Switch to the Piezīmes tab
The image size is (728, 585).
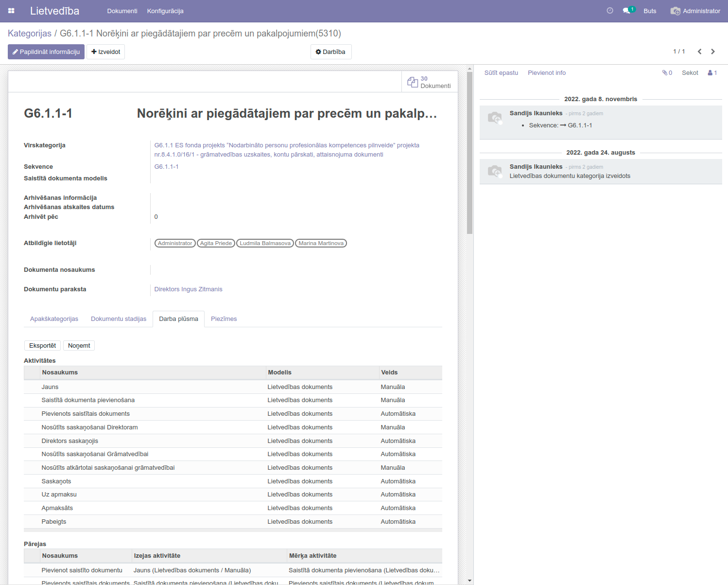[x=224, y=319]
